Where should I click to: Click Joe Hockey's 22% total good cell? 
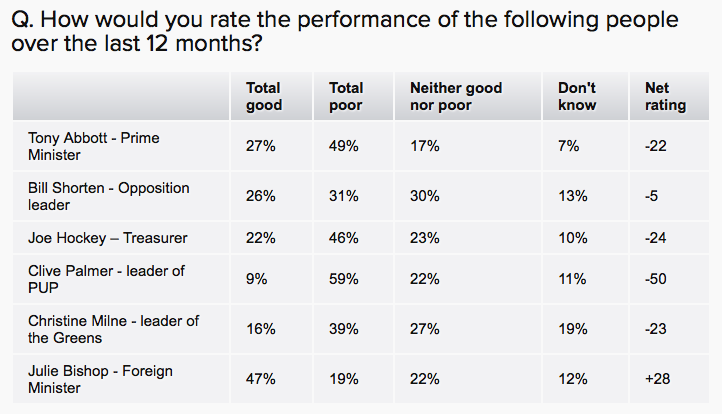click(x=261, y=237)
